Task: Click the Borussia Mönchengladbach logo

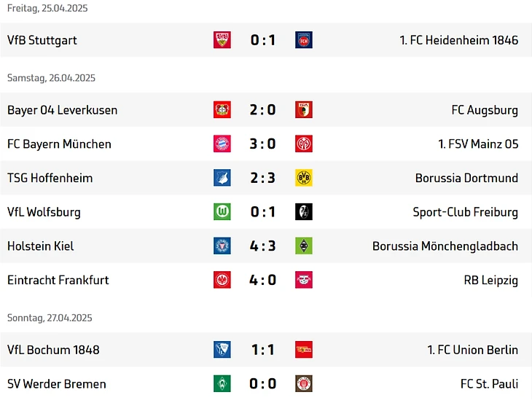Action: click(x=304, y=246)
